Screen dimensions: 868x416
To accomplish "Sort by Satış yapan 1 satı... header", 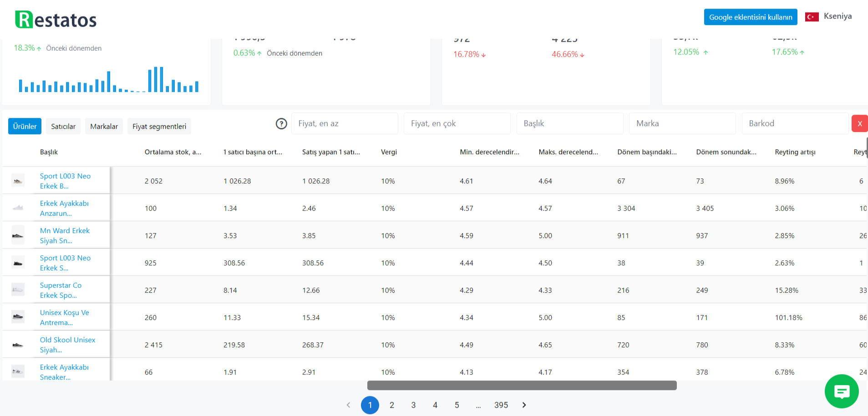I will pyautogui.click(x=331, y=152).
